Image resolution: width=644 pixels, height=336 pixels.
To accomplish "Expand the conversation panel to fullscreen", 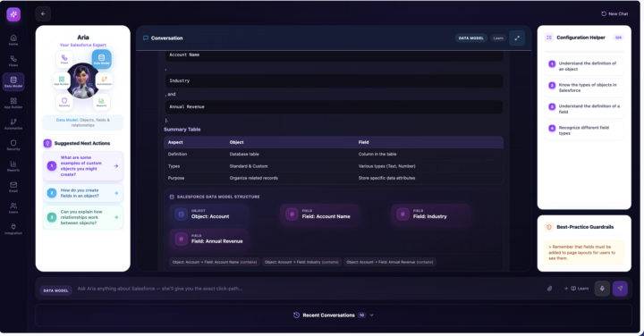I will point(517,38).
